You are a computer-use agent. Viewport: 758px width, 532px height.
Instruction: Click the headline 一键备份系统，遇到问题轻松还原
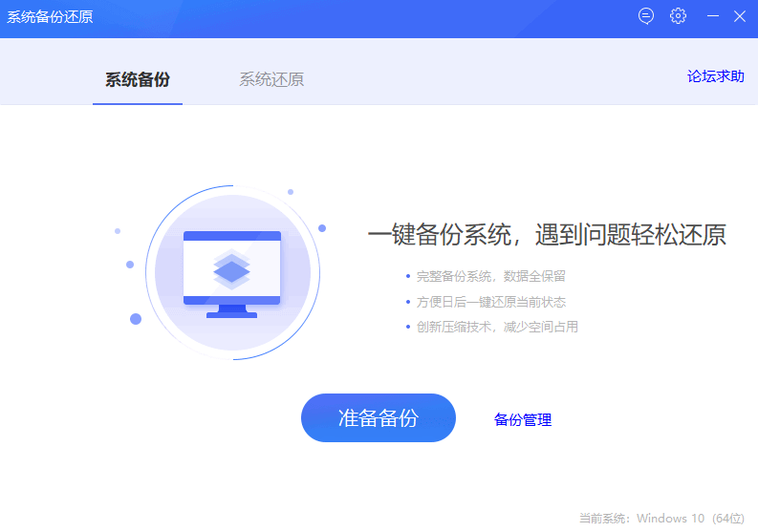click(x=547, y=235)
